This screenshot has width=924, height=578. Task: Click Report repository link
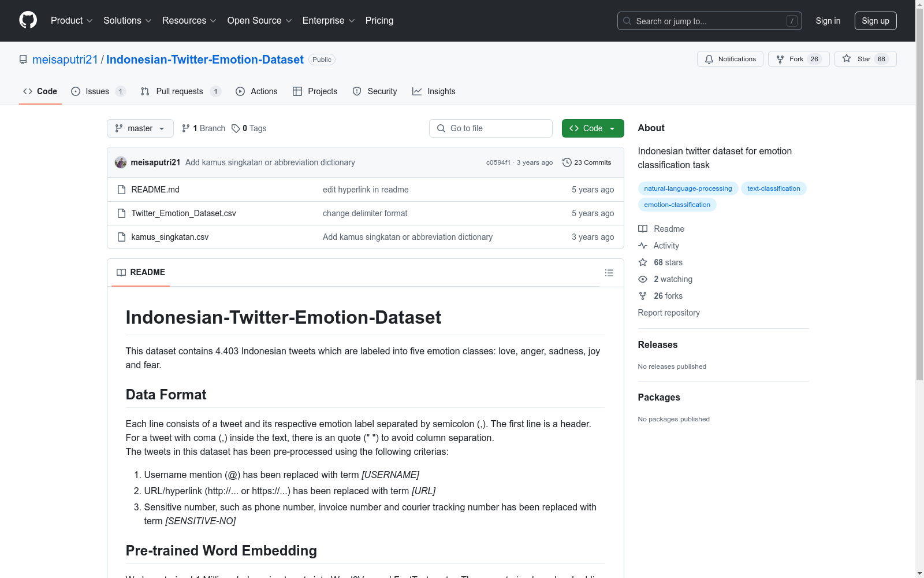[x=669, y=313]
